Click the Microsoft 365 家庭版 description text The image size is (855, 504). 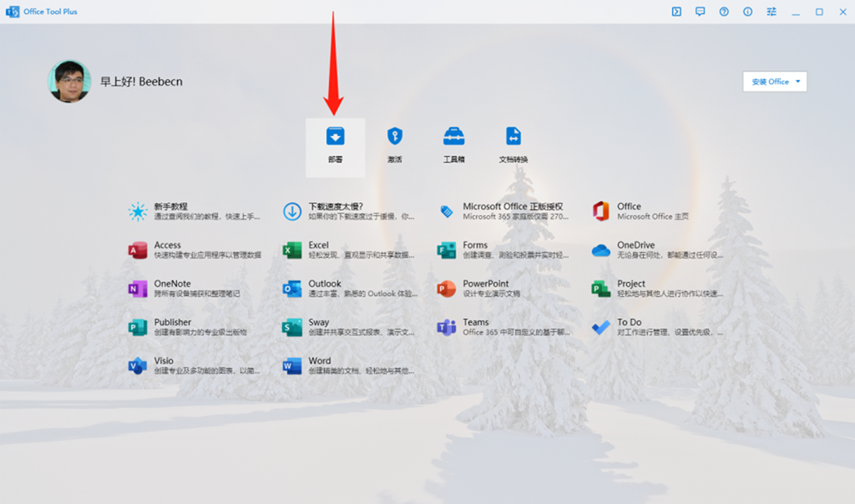pyautogui.click(x=514, y=217)
